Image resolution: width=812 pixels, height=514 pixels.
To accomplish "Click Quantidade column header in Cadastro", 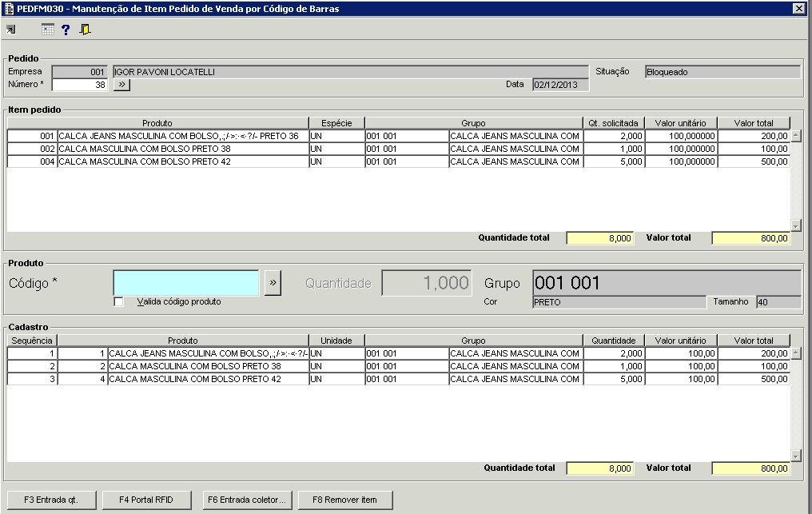I will coord(614,341).
